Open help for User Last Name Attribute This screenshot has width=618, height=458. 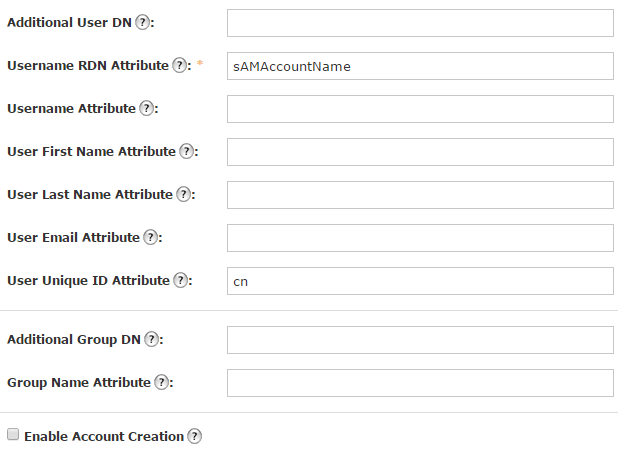[184, 194]
